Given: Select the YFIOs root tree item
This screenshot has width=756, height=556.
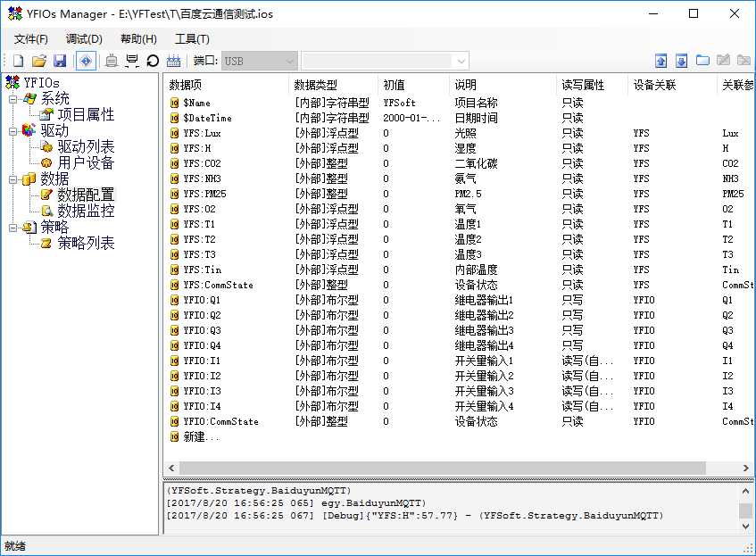Looking at the screenshot, I should [x=41, y=82].
